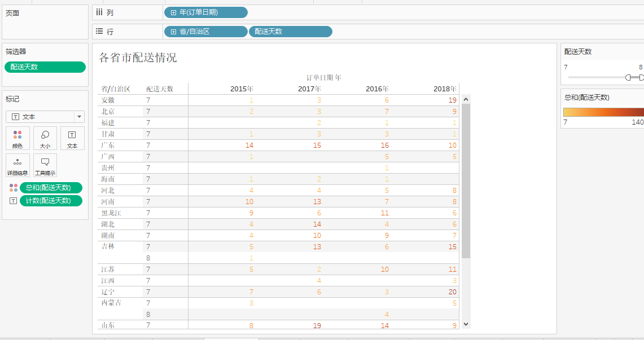
Task: Click the rows shelf icon beside 行
Action: coord(99,32)
